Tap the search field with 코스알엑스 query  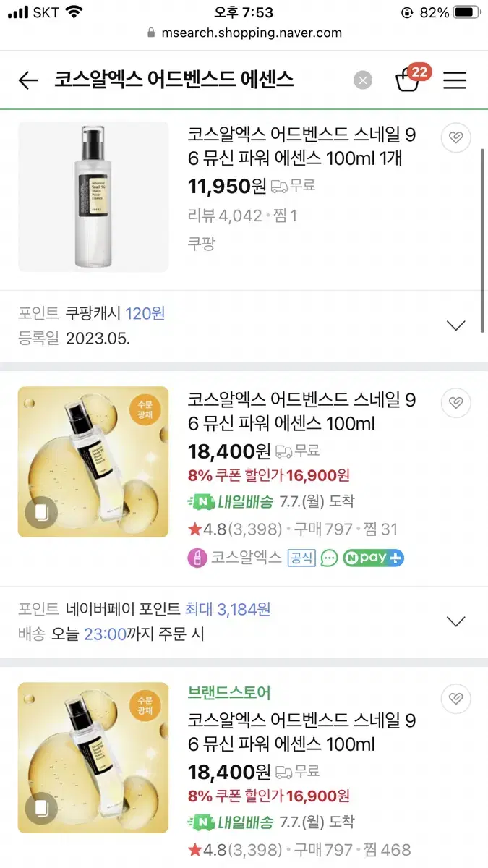174,80
